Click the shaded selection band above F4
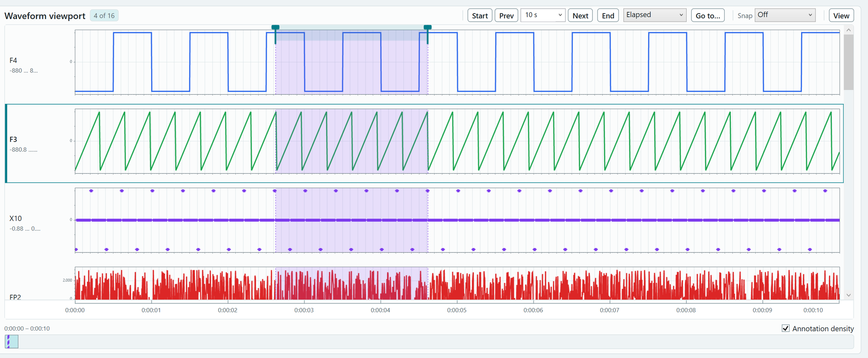Image resolution: width=868 pixels, height=358 pixels. (x=352, y=33)
